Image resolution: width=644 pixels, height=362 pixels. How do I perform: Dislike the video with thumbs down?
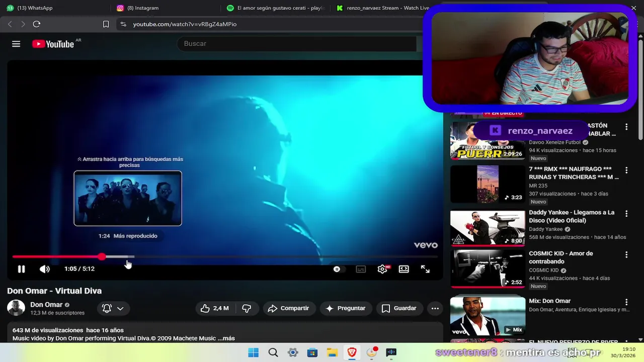tap(247, 308)
